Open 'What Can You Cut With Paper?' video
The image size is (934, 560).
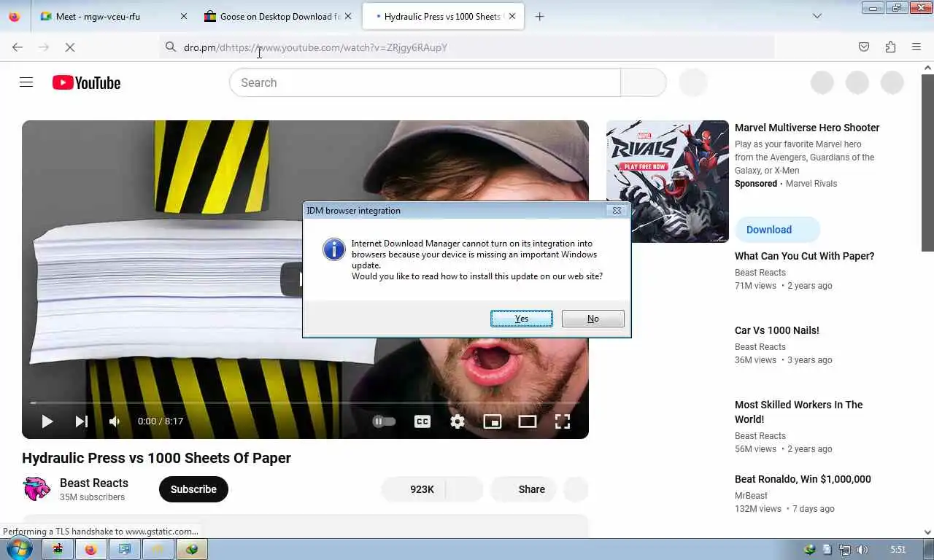pyautogui.click(x=804, y=256)
